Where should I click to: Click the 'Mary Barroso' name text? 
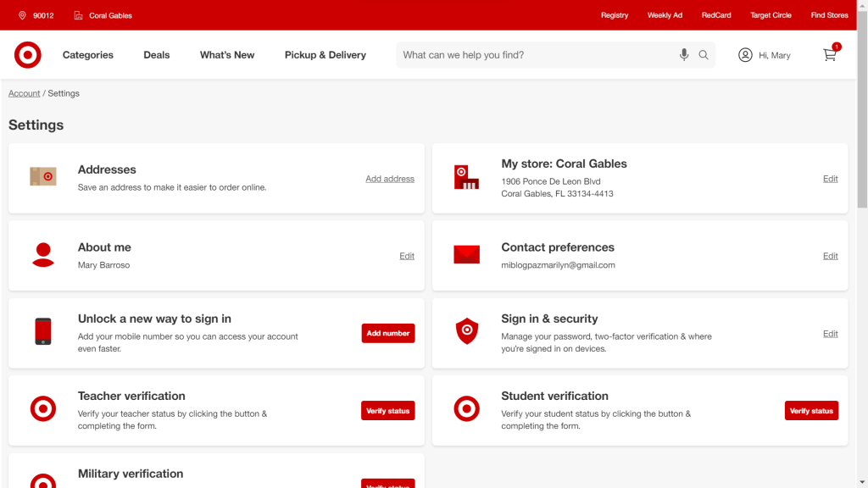click(104, 265)
